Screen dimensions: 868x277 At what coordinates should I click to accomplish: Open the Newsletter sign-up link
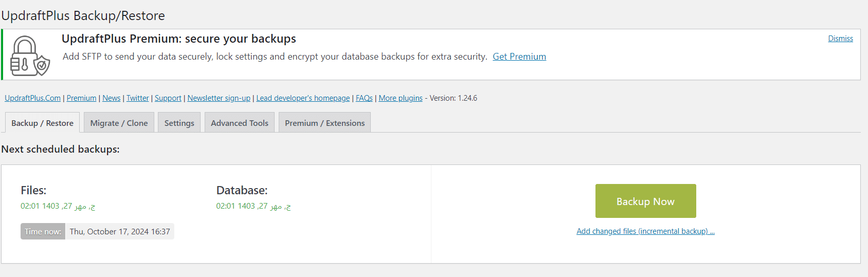(219, 98)
